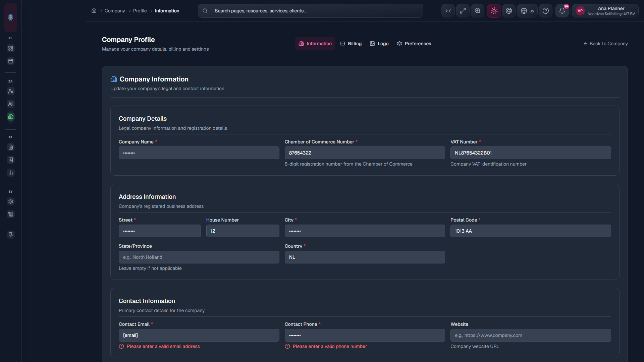This screenshot has width=644, height=362.
Task: Click the Contact Email field
Action: [x=199, y=335]
